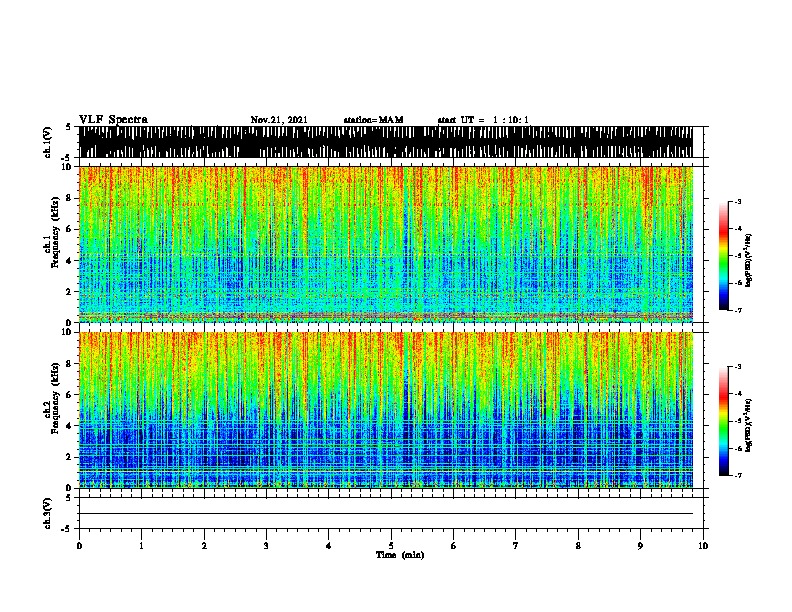Click time axis tick label "0"
The width and height of the screenshot is (792, 612).
tap(79, 546)
